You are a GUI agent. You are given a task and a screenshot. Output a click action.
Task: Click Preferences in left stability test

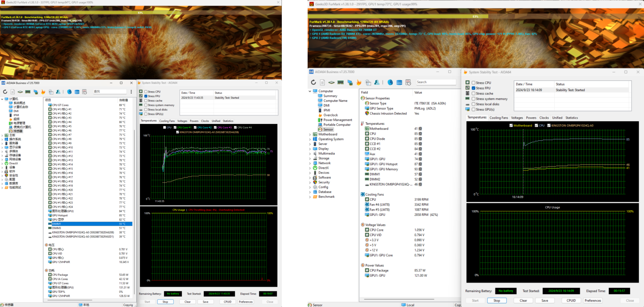pyautogui.click(x=245, y=302)
